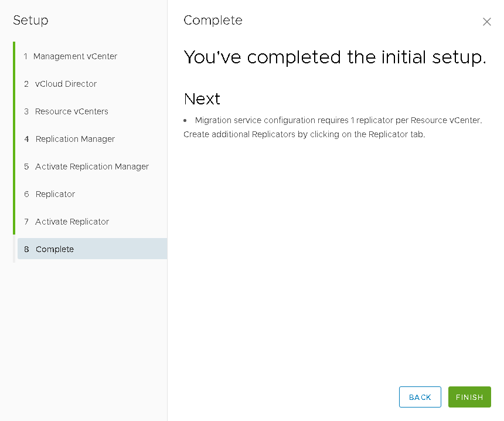Click the completed initial setup heading
The width and height of the screenshot is (504, 421).
coord(335,57)
